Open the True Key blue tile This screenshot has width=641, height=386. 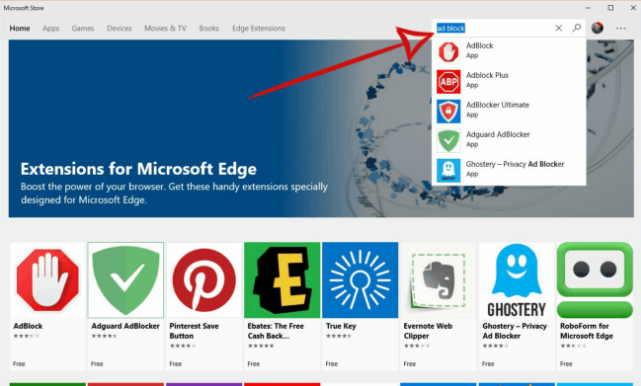click(x=360, y=280)
